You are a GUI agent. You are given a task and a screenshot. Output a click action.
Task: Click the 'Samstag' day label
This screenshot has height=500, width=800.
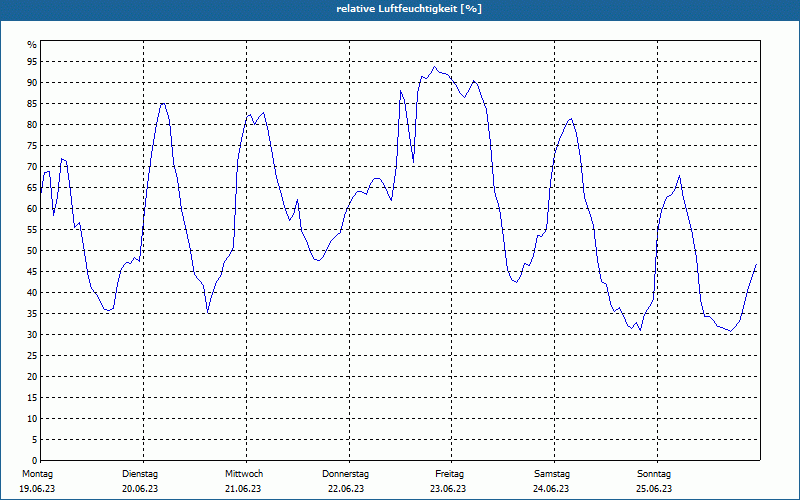pos(552,474)
